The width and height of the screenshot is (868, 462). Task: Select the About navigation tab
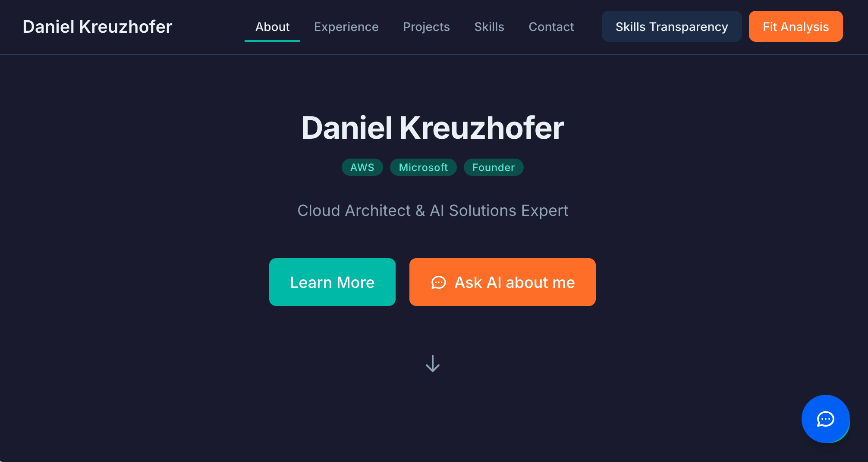(x=272, y=27)
